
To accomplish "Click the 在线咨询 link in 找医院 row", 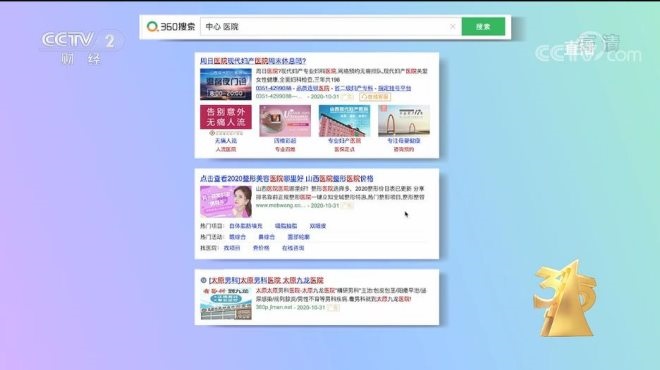I will (x=293, y=248).
